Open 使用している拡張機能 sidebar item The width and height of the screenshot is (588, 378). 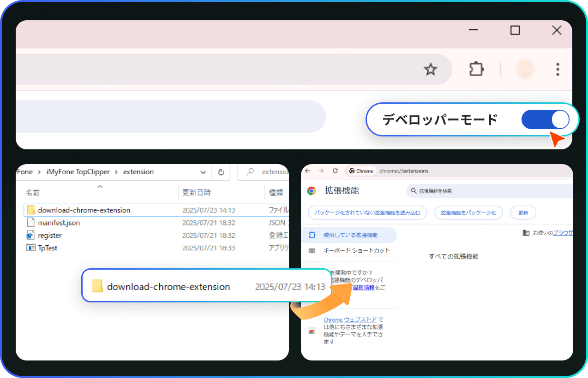pos(349,235)
